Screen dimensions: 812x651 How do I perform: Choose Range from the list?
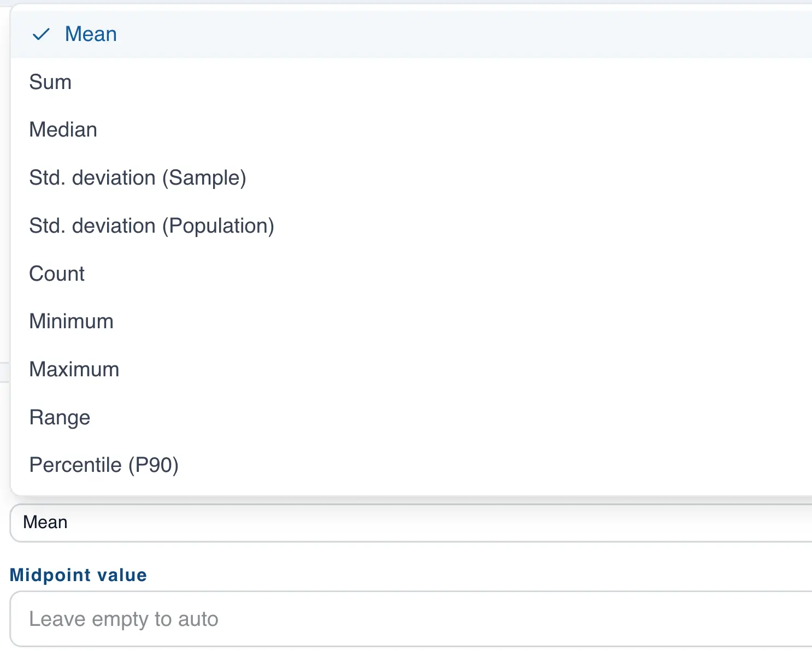coord(60,417)
